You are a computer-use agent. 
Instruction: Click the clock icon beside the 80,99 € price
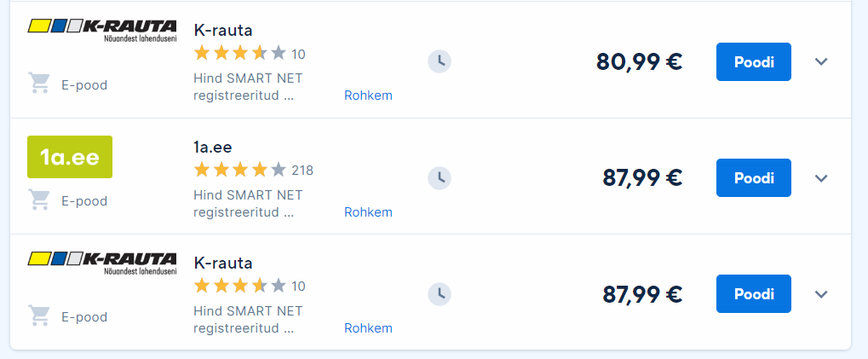(x=440, y=61)
